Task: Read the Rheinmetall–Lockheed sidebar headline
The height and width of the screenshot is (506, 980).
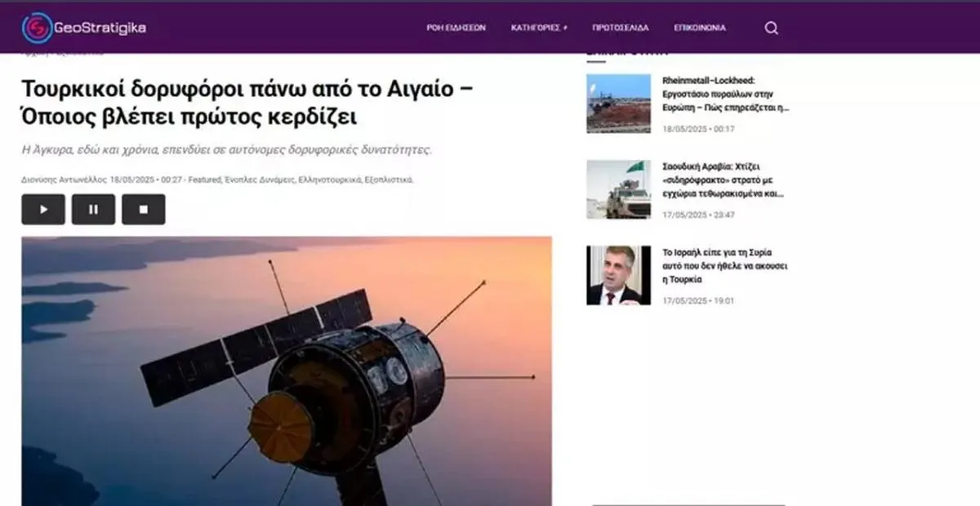Action: tap(725, 94)
